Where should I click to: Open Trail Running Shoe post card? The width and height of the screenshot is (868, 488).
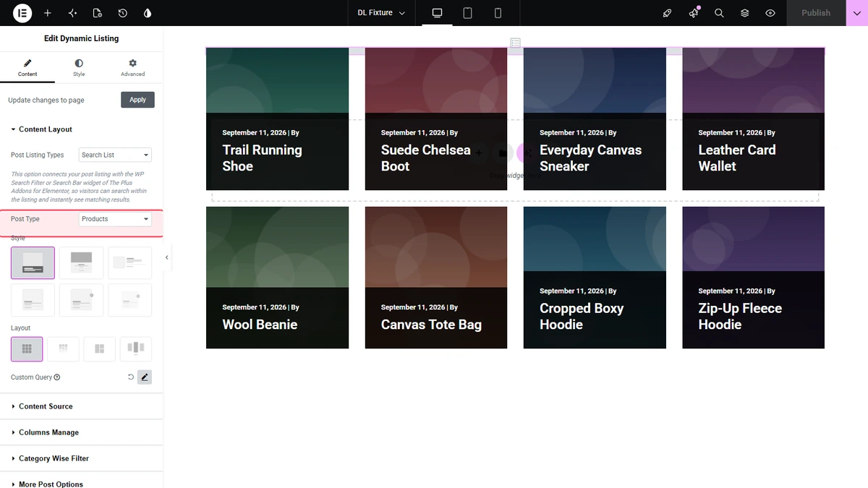[277, 119]
